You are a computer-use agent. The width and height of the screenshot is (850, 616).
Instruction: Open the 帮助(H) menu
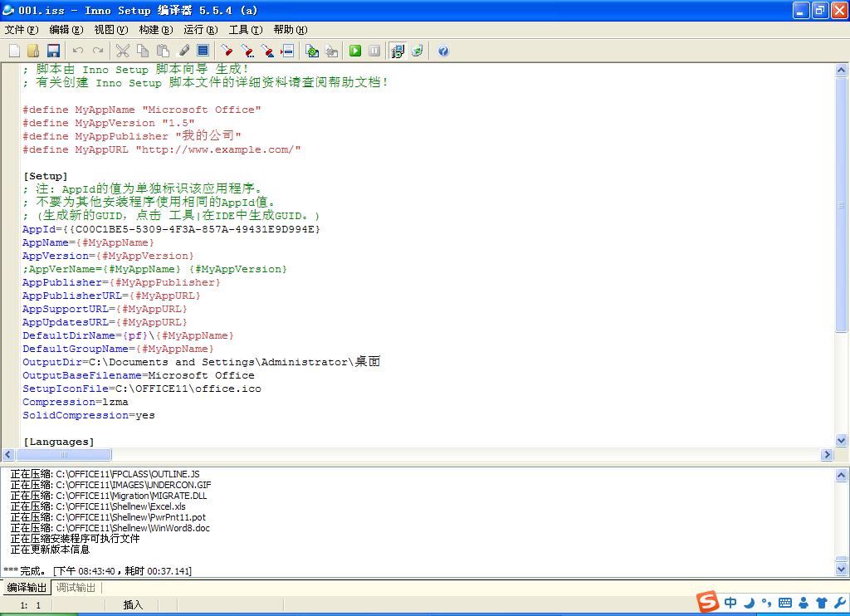[x=291, y=30]
